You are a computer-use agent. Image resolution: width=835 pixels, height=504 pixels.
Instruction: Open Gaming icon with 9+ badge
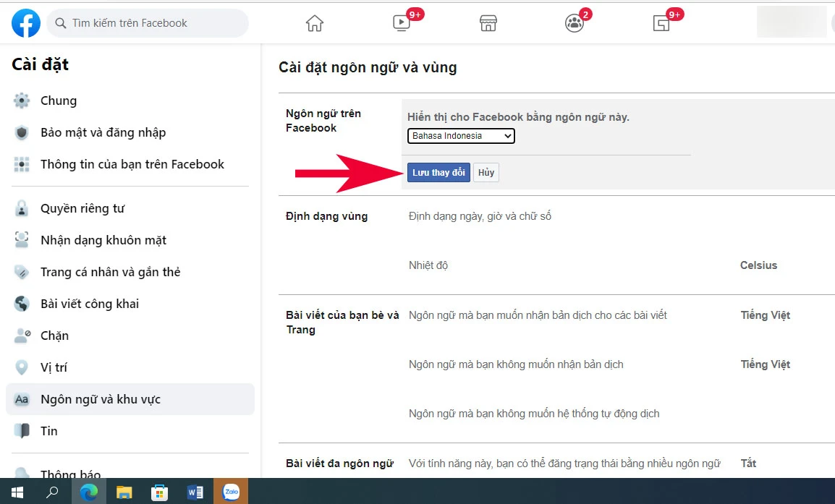(x=661, y=22)
